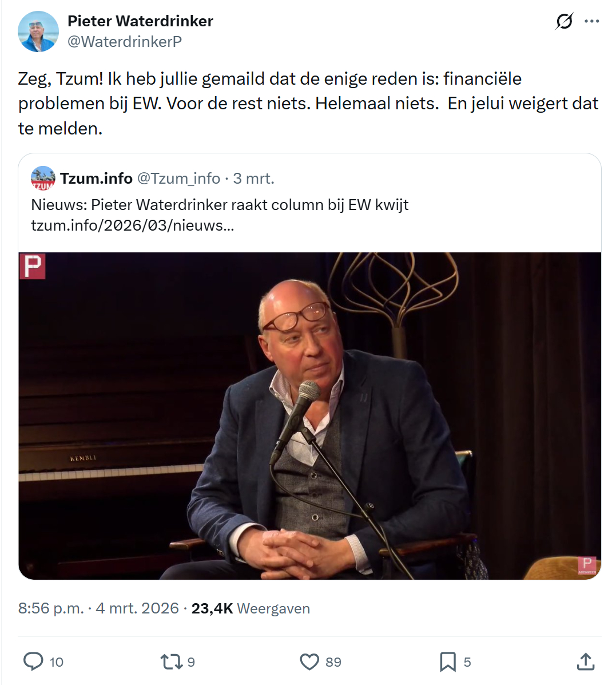Open the Pieter Waterdrinker display name
Image resolution: width=616 pixels, height=685 pixels.
point(140,21)
